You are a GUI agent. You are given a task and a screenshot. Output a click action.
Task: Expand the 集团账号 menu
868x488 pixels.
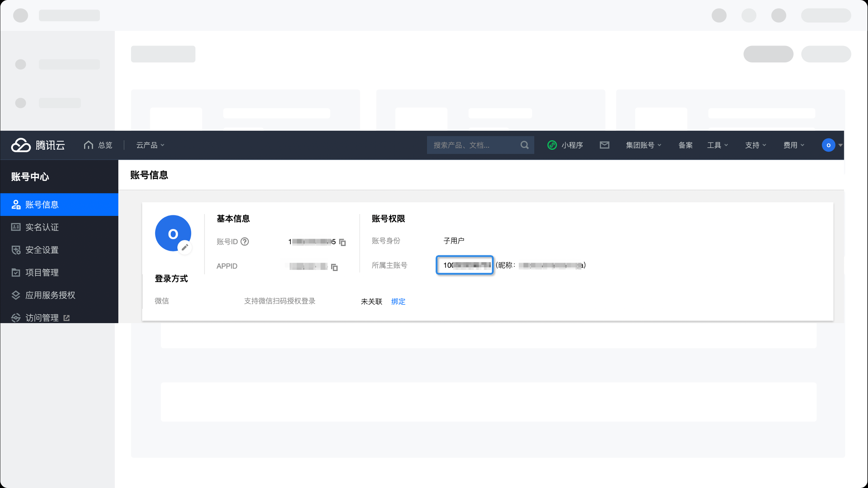pos(643,145)
